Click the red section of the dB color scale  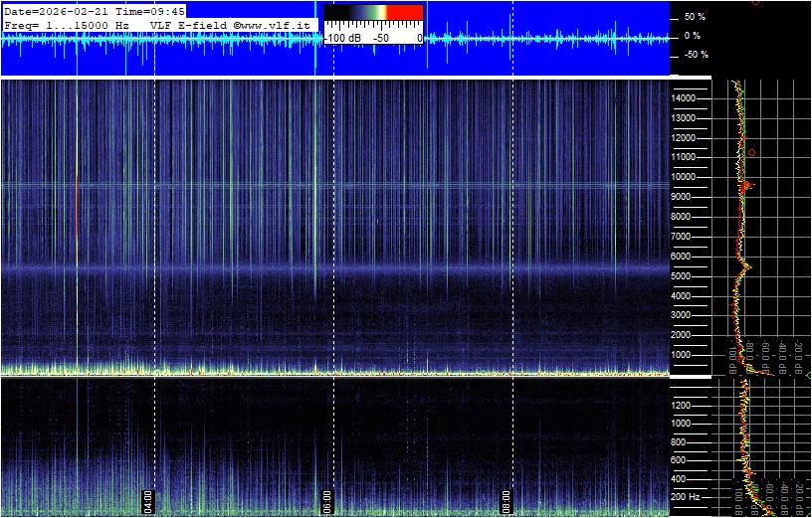403,12
